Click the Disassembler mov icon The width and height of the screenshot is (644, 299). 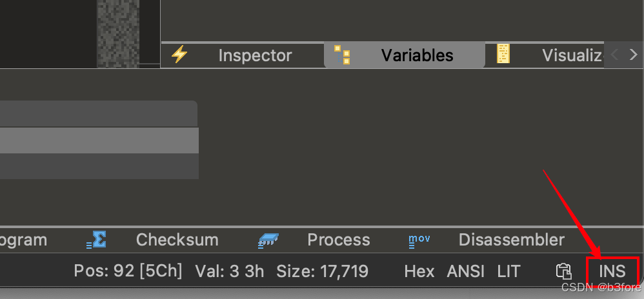click(419, 241)
